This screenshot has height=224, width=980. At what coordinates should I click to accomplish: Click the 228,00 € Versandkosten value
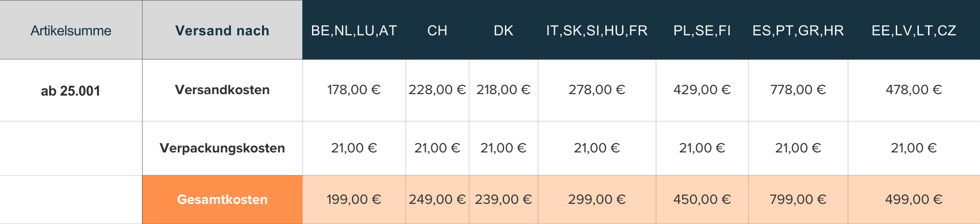(437, 90)
